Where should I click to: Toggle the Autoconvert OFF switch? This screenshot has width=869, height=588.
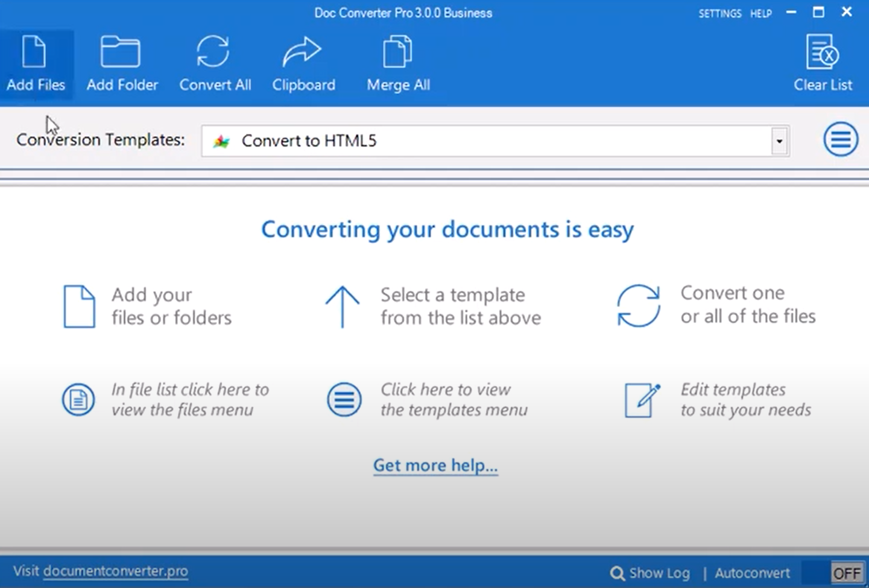tap(835, 572)
